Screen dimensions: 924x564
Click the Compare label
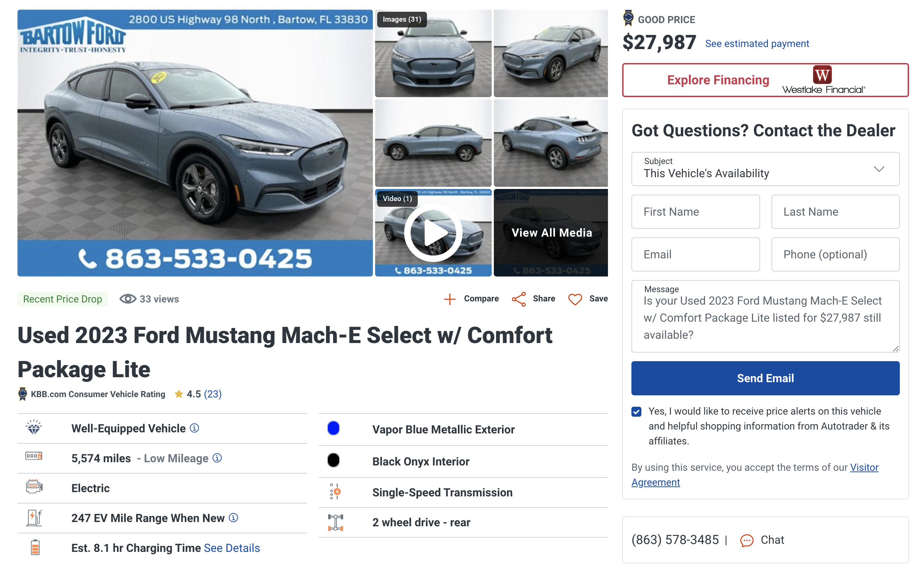[x=481, y=299]
